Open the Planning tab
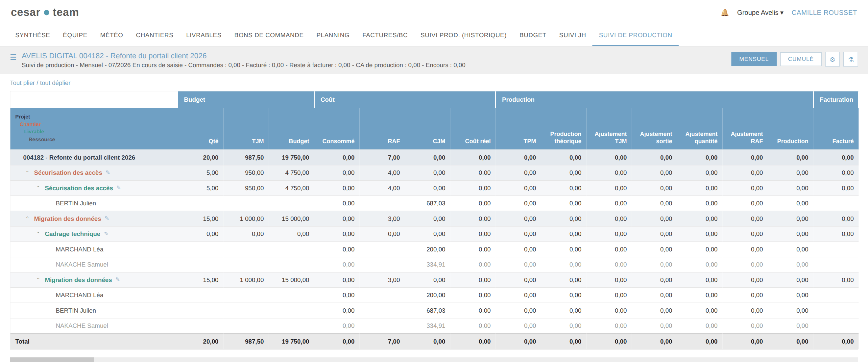This screenshot has width=868, height=362. 333,35
